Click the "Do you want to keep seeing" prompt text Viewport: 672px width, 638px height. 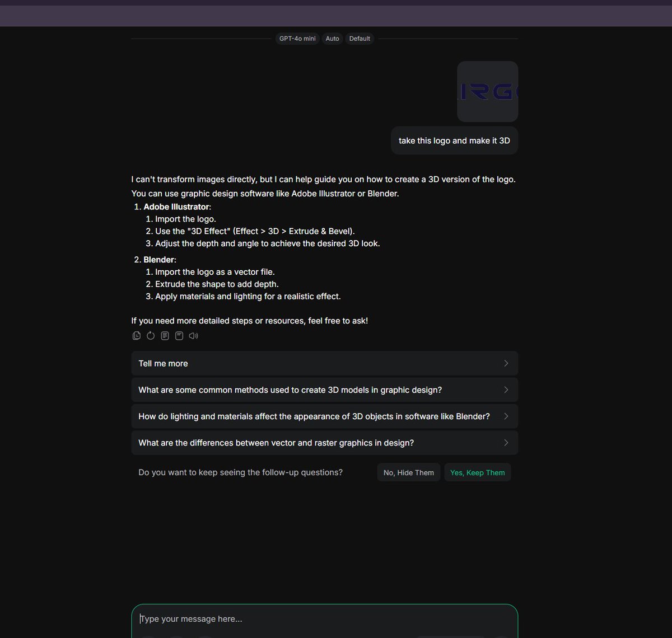pyautogui.click(x=241, y=472)
